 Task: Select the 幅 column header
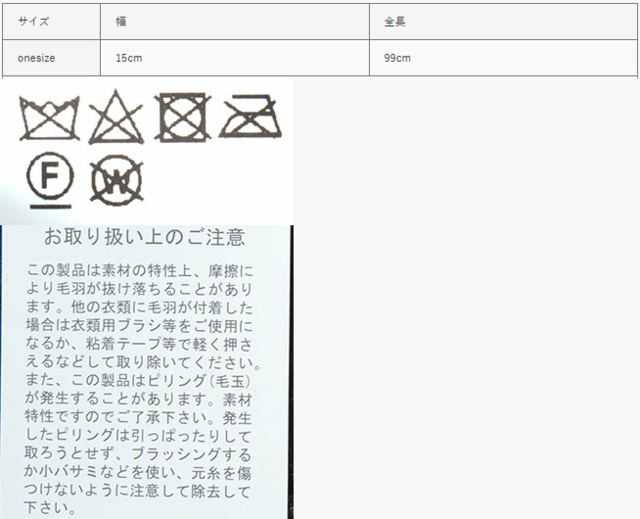click(x=120, y=21)
